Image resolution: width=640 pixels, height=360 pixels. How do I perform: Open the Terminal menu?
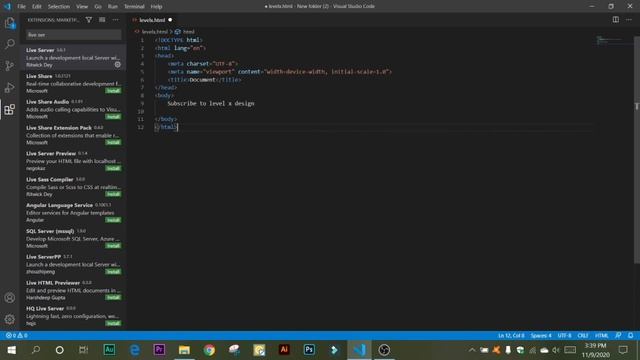[x=134, y=7]
